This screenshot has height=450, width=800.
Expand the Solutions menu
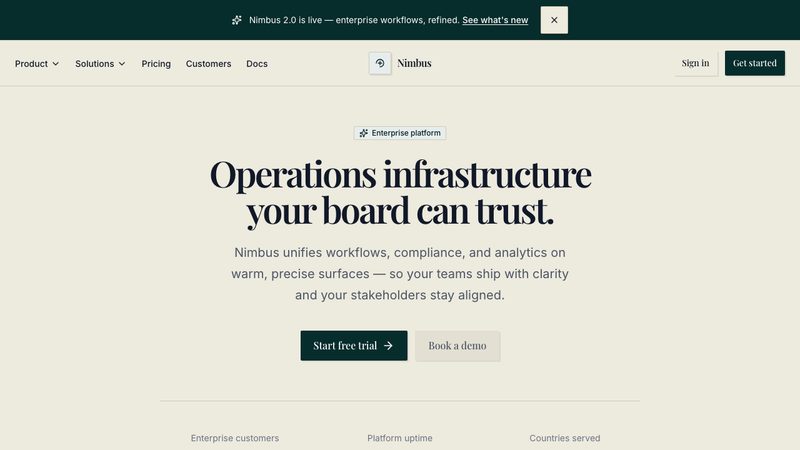tap(100, 64)
